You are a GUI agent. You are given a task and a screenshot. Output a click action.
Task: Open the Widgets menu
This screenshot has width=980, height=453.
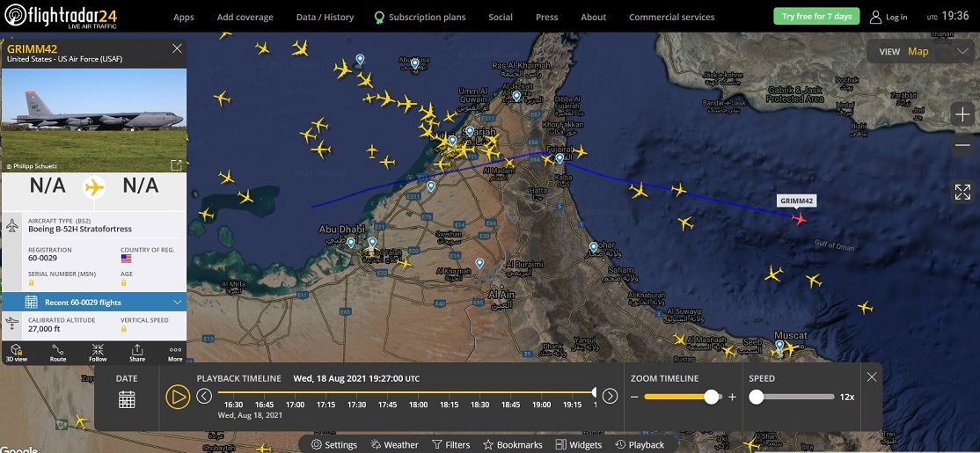pos(579,445)
